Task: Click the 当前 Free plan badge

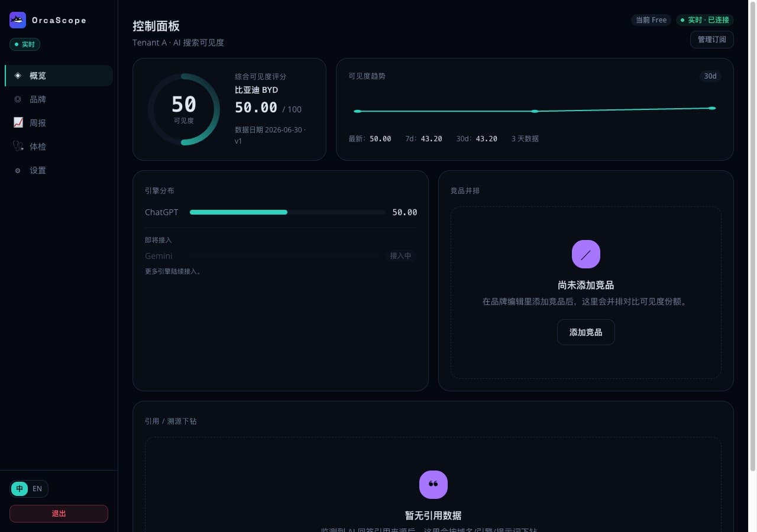Action: click(x=651, y=20)
